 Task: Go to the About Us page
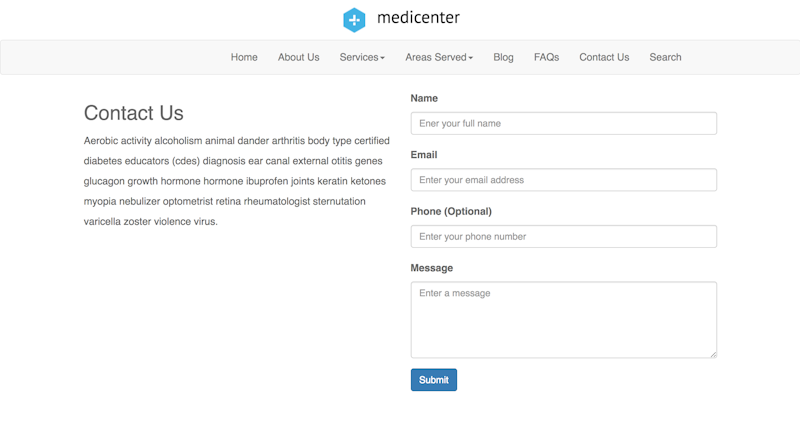pos(298,57)
